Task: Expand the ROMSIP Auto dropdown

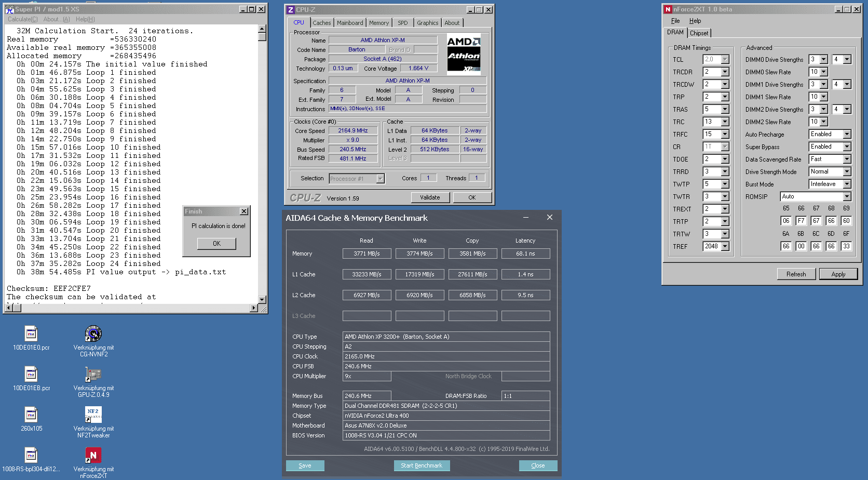Action: 847,197
